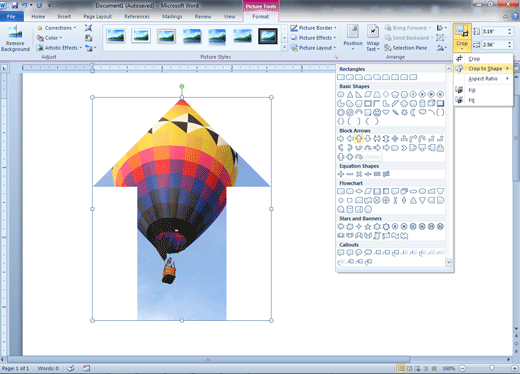Select the Up Arrow block arrow shape

359,139
